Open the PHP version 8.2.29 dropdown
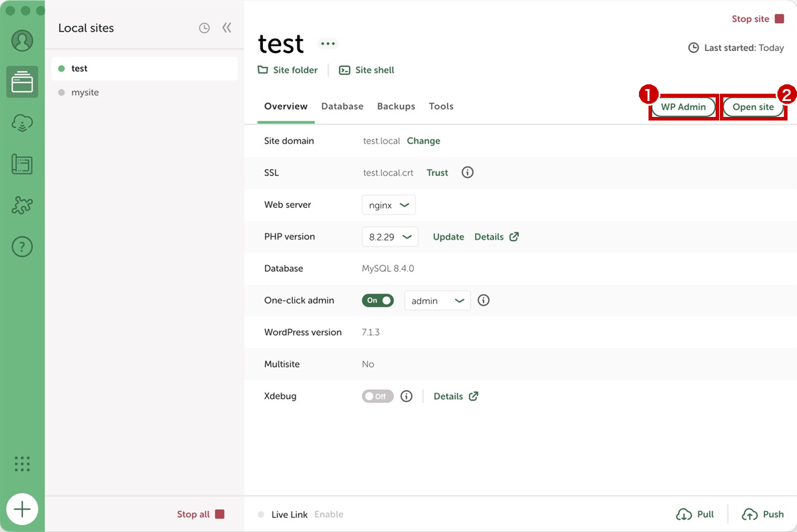 click(x=390, y=236)
